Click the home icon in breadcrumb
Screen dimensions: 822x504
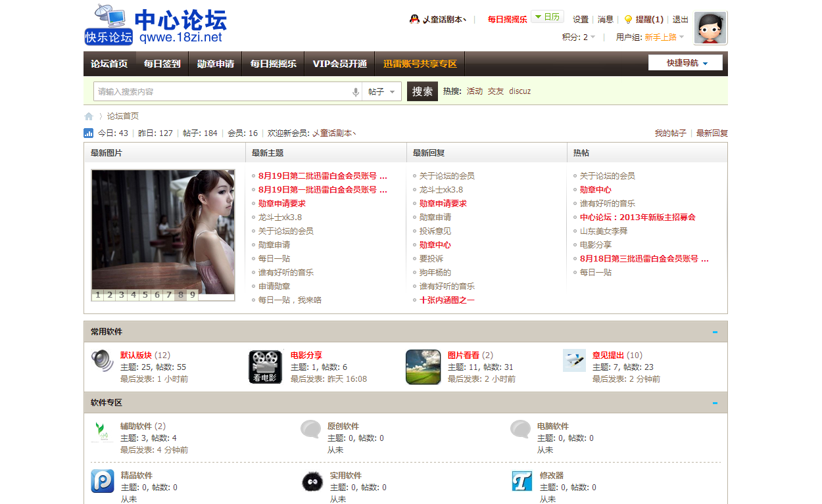click(x=89, y=116)
